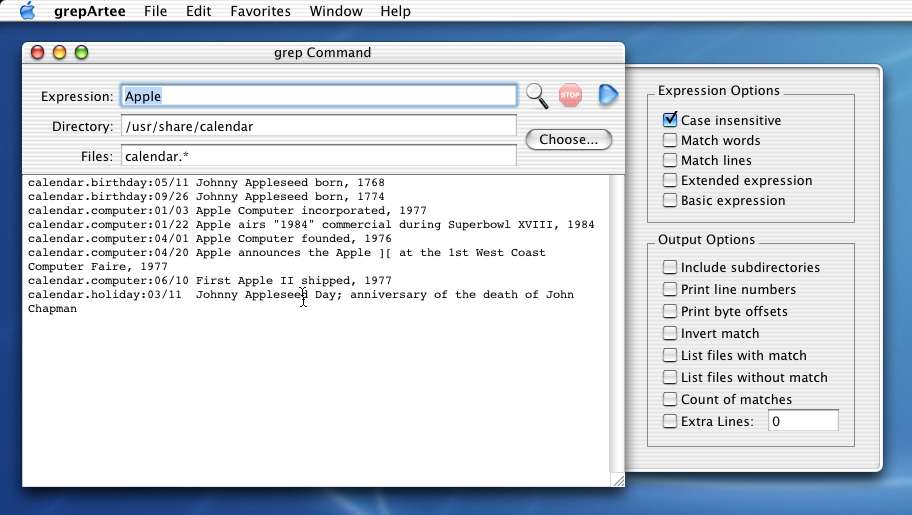Image resolution: width=912 pixels, height=515 pixels.
Task: Open the grepArtee application menu
Action: 89,11
